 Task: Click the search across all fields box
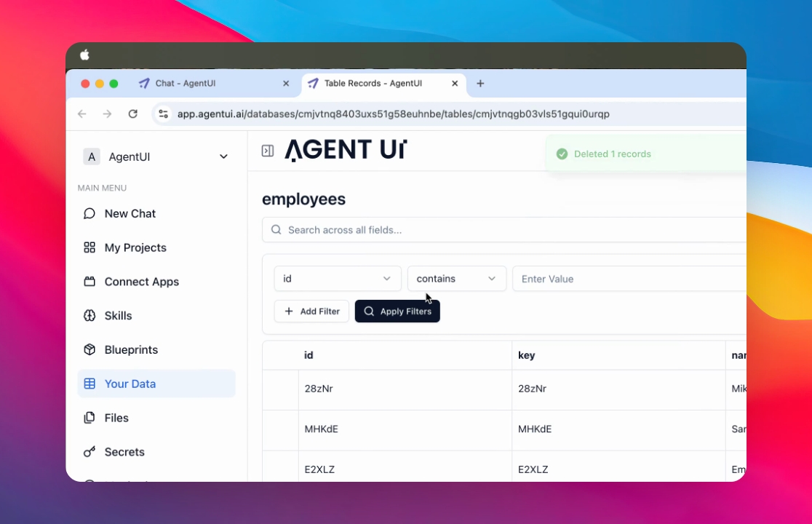click(504, 230)
